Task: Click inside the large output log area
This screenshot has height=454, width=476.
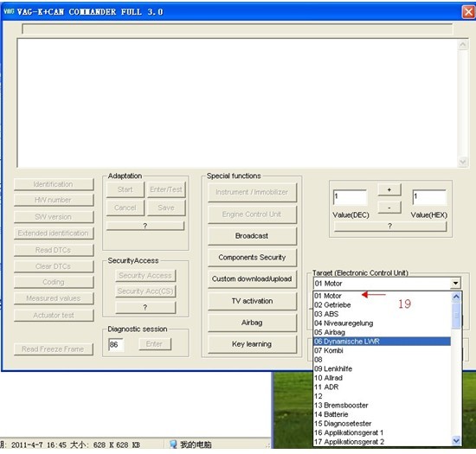Action: [237, 103]
